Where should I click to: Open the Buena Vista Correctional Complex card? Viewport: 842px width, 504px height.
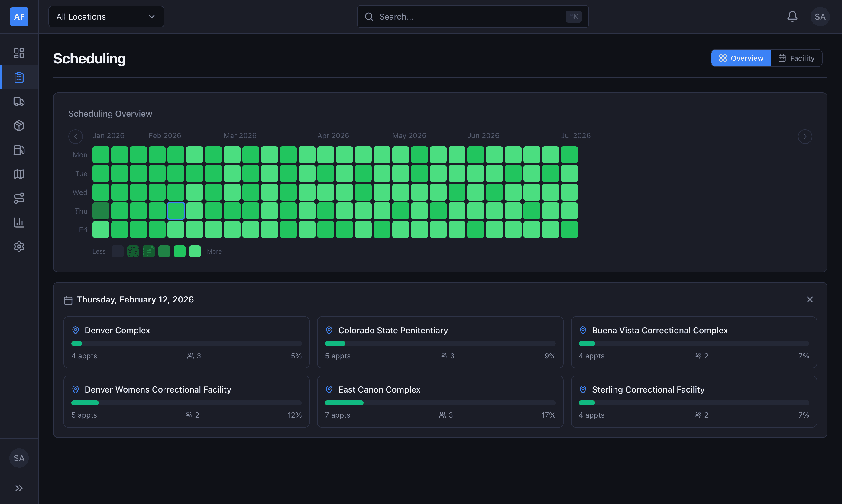(x=694, y=342)
